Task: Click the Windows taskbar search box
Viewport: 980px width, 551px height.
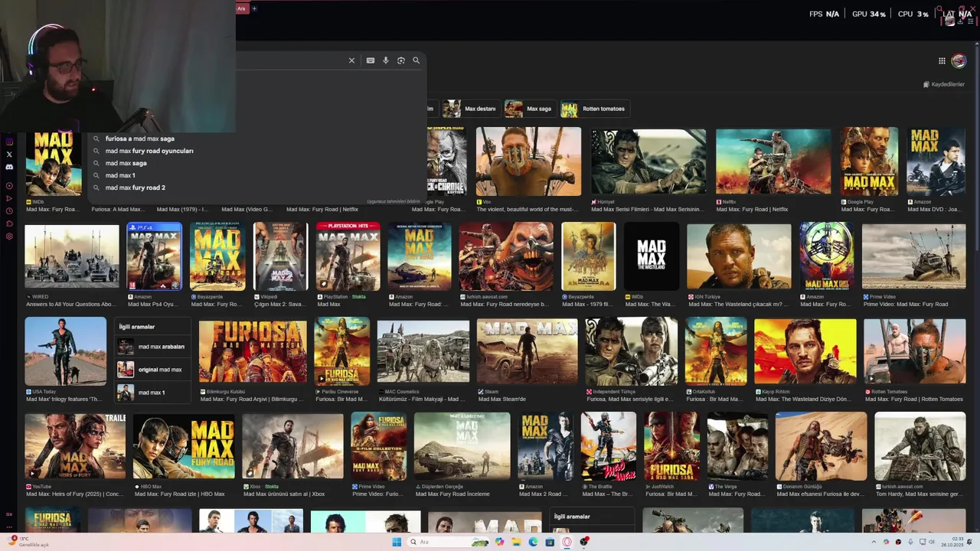Action: pos(449,542)
